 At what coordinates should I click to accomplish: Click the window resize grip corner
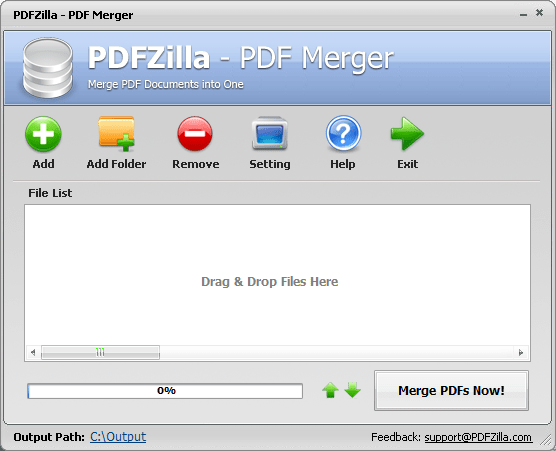[x=545, y=439]
